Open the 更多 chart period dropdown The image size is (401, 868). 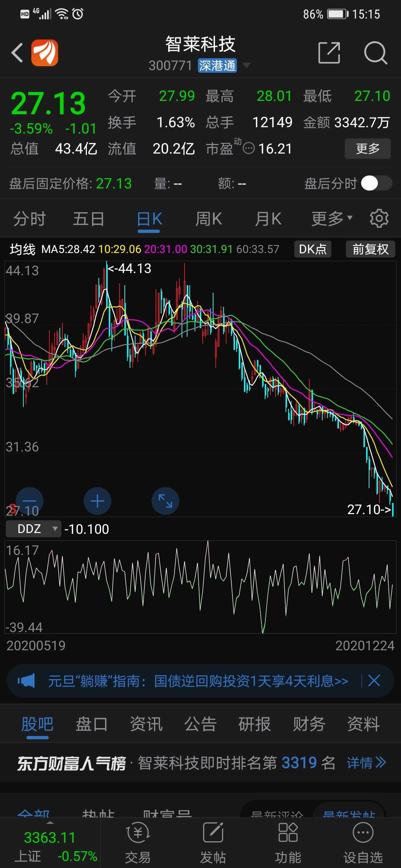[x=332, y=218]
